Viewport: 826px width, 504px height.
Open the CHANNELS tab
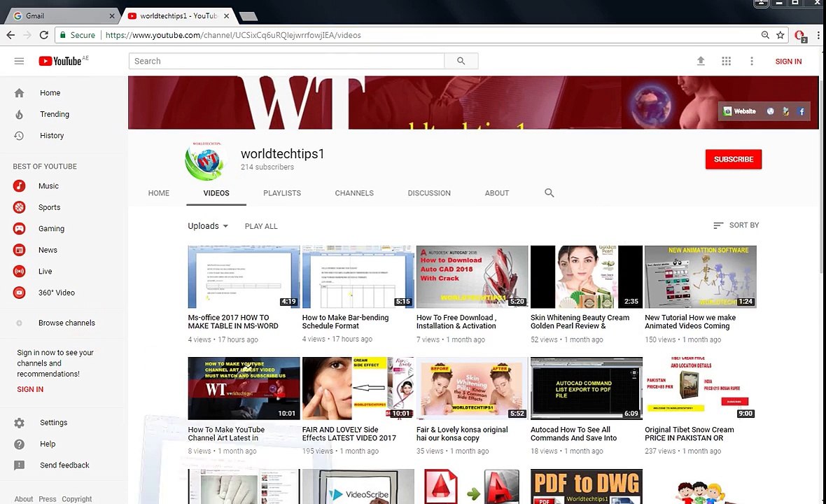(x=354, y=193)
